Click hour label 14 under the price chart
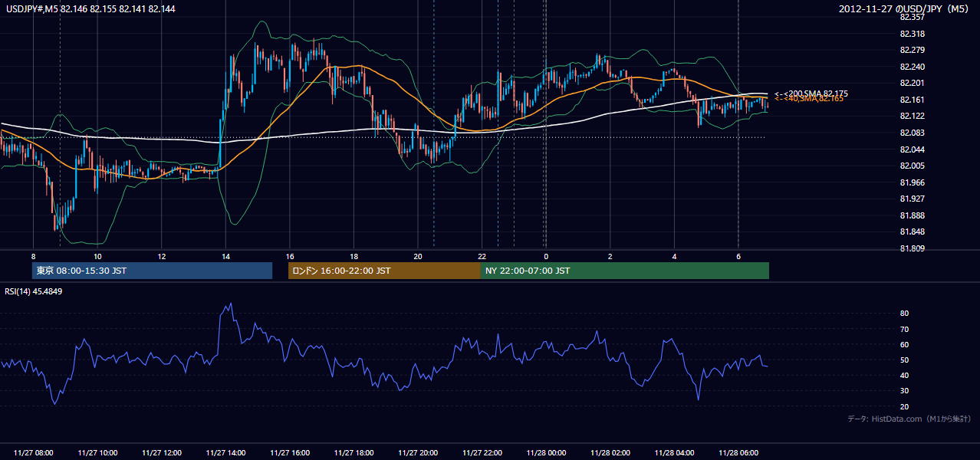Screen dimensions: 980x460 225,256
